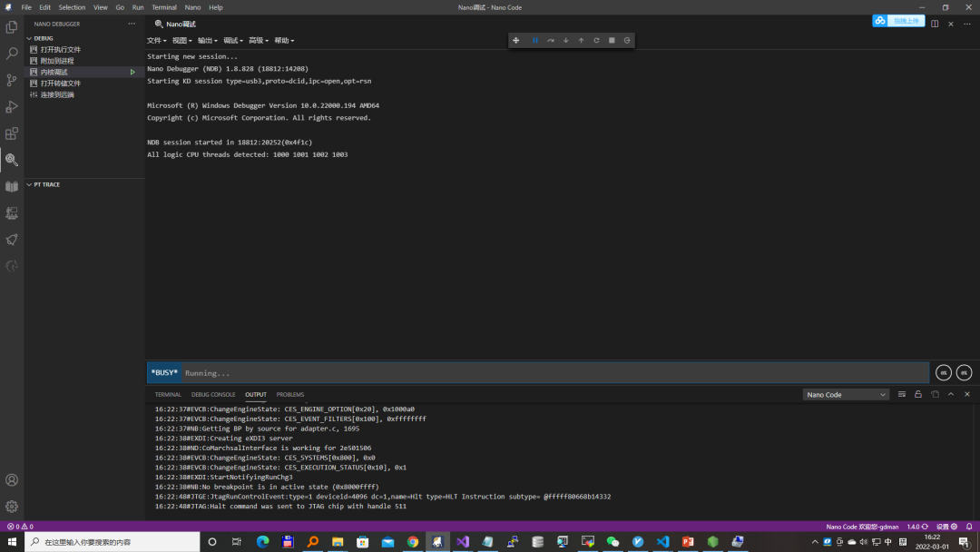Screen dimensions: 980x552
Task: Click the 1.4.0 version sync indicator
Action: pos(917,527)
